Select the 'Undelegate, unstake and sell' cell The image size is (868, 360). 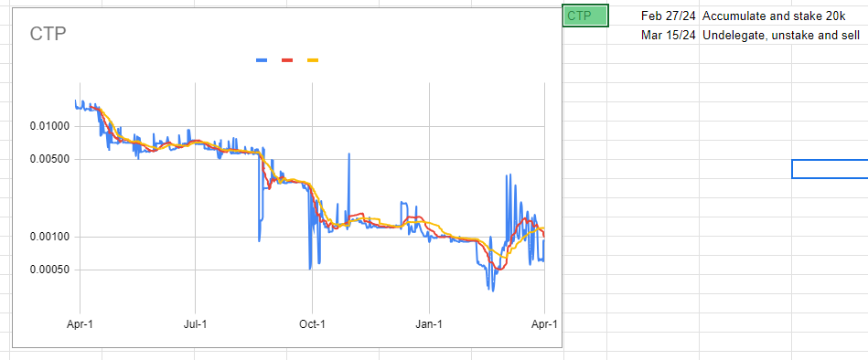tap(745, 36)
